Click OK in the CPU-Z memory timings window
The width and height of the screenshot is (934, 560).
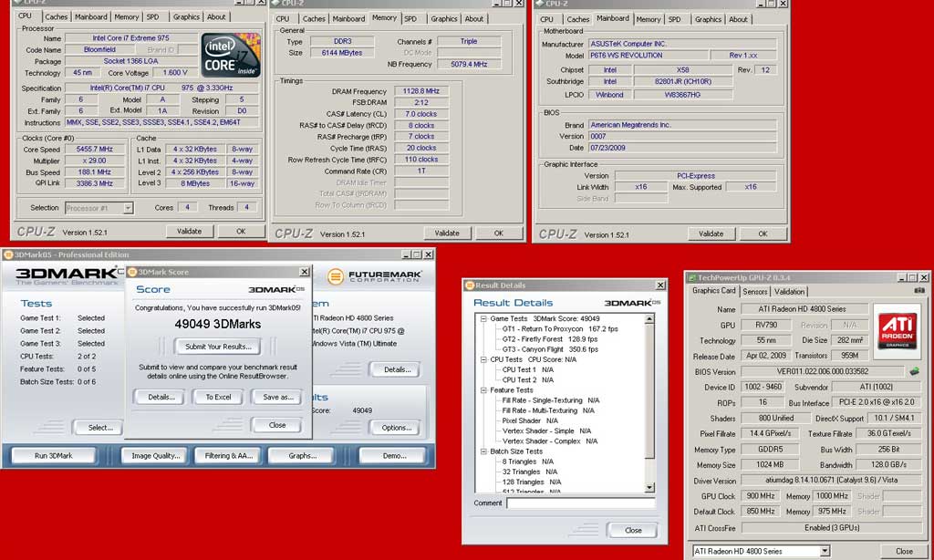pos(499,233)
